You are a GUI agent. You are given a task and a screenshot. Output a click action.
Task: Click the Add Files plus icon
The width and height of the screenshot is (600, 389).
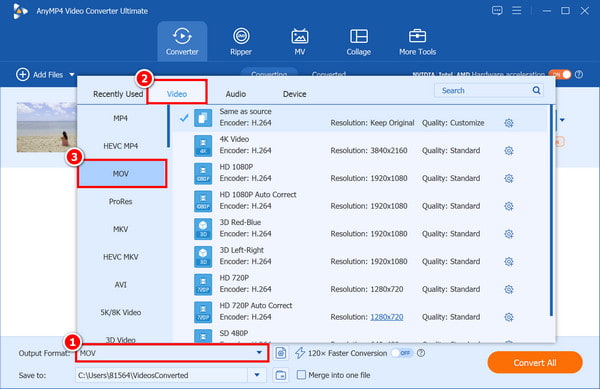[23, 74]
